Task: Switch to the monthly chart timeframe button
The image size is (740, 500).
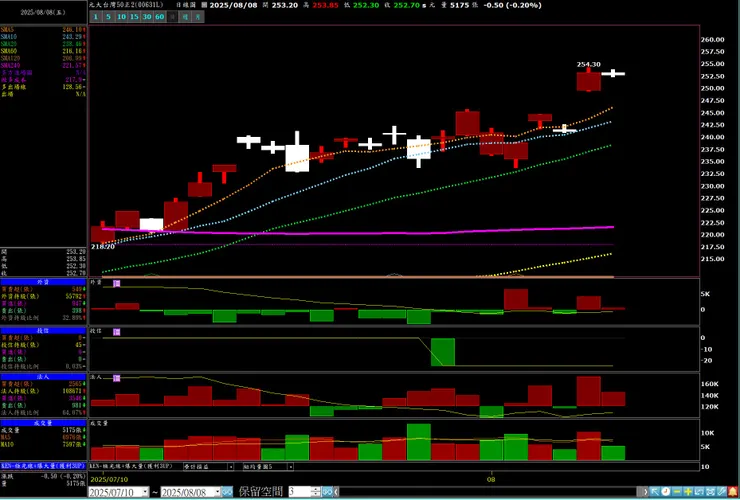Action: pos(198,17)
